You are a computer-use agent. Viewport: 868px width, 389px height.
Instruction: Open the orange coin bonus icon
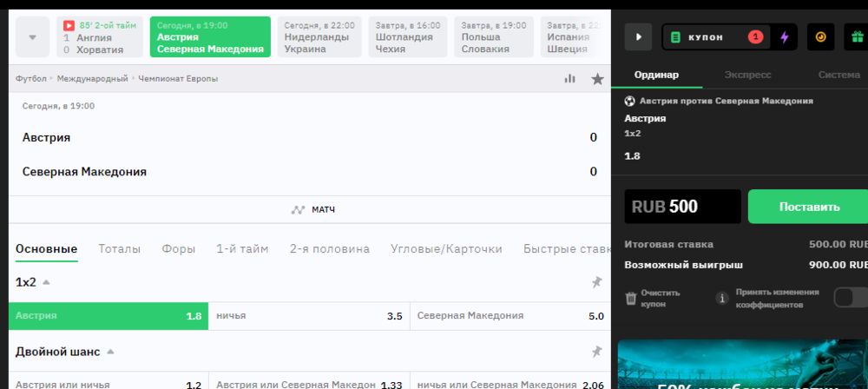[821, 37]
